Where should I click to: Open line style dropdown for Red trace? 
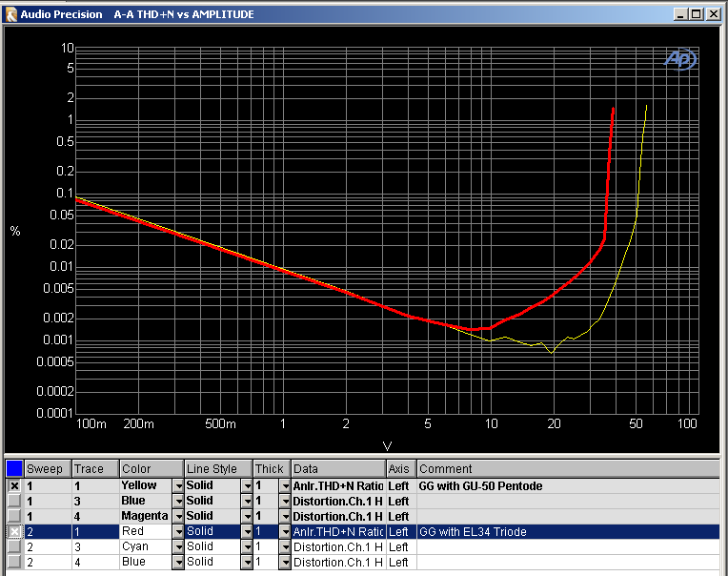click(x=247, y=531)
